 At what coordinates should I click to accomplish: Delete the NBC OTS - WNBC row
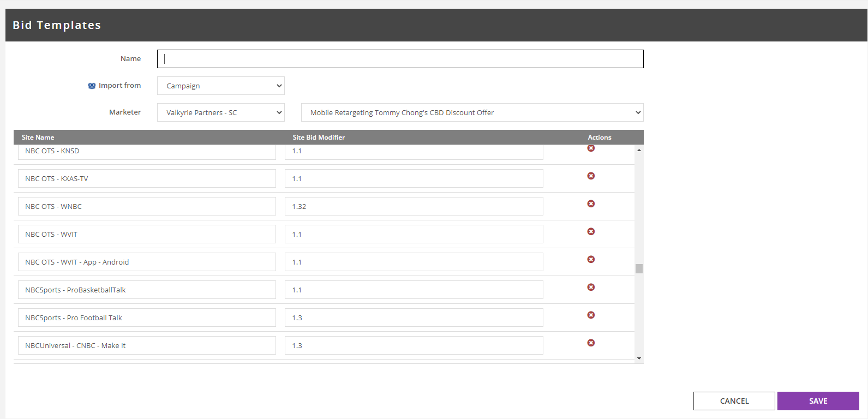tap(591, 203)
